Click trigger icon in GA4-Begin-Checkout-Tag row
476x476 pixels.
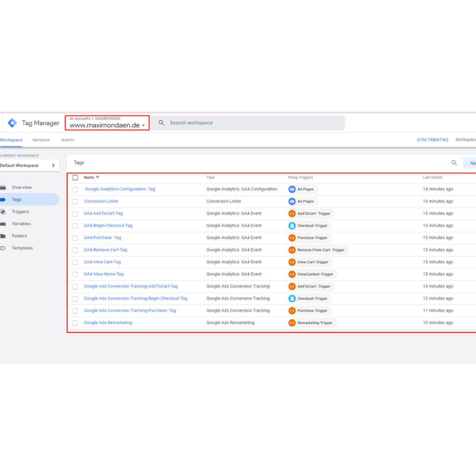(292, 225)
